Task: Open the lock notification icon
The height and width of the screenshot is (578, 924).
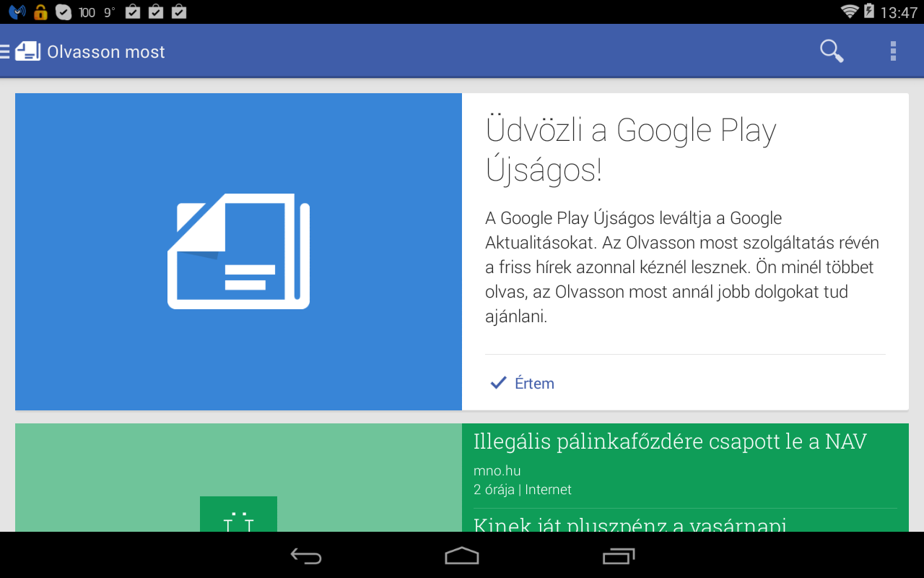Action: pyautogui.click(x=40, y=12)
